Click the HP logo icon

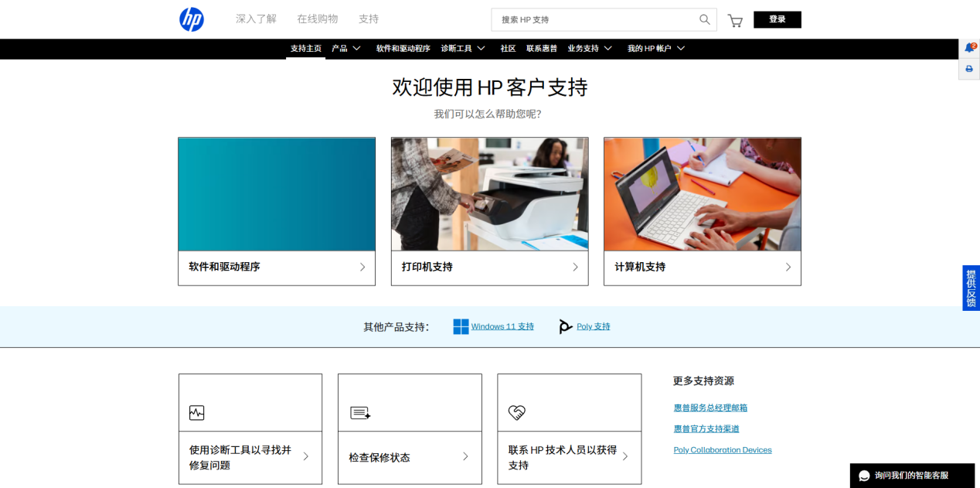(192, 19)
